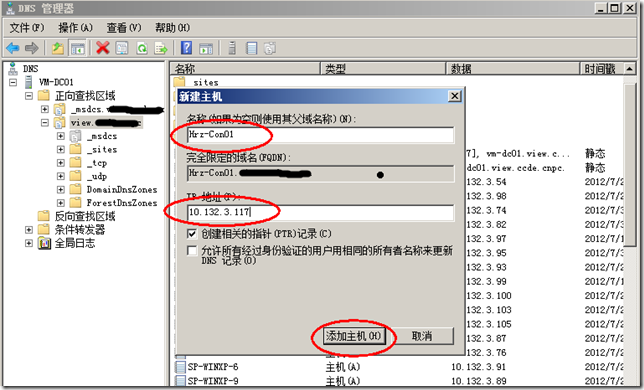Select the DNS root node icon

[x=13, y=69]
